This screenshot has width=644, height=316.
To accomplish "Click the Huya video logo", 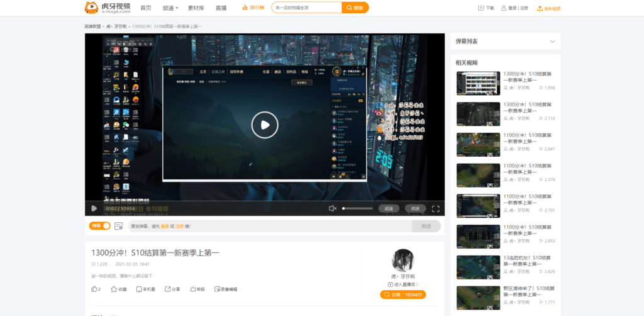I will (108, 8).
